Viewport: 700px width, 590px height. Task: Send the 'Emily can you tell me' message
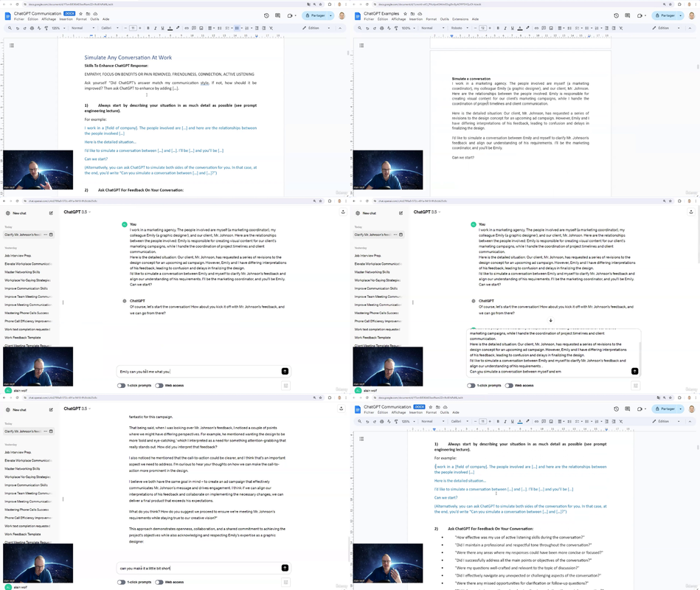coord(285,371)
